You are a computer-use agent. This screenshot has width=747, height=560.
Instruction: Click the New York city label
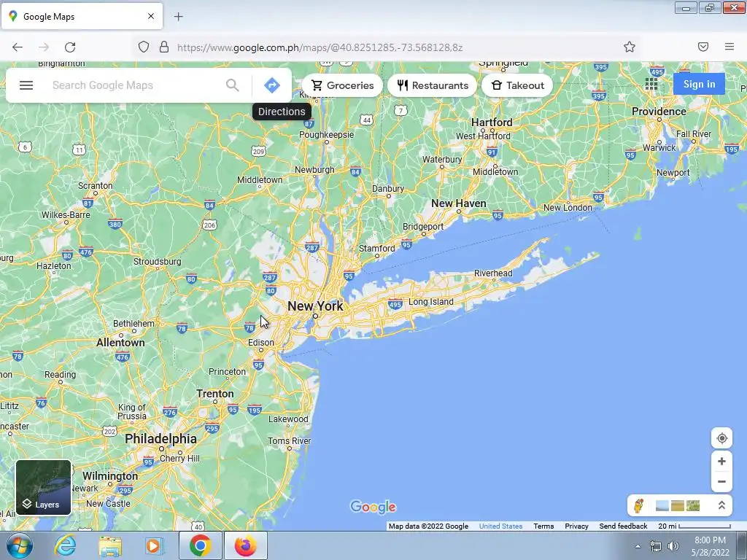coord(315,306)
